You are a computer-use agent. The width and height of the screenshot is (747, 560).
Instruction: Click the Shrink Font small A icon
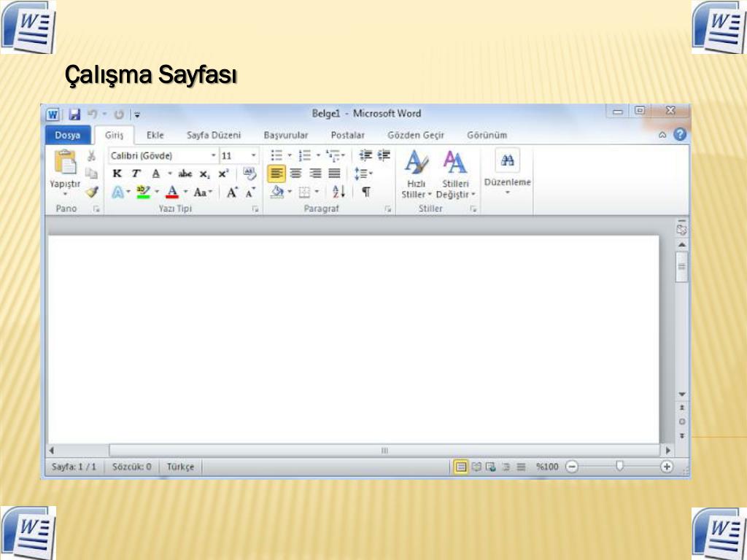pos(250,192)
